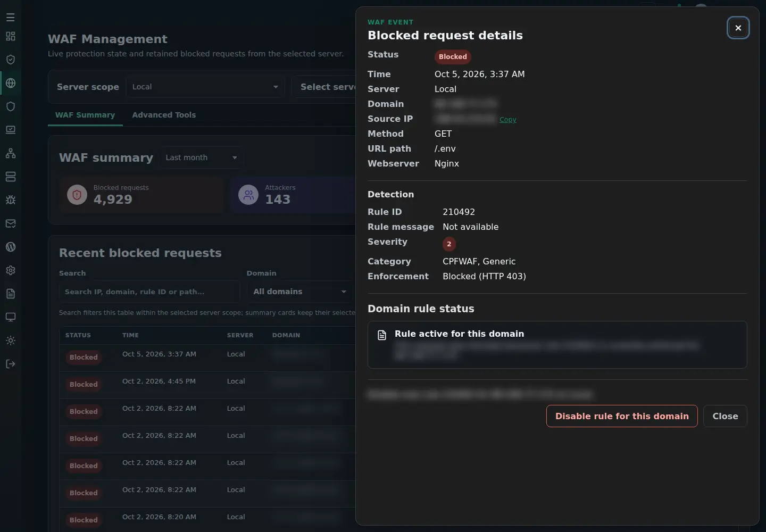
Task: Click the Rule ID value 210492
Action: tap(459, 212)
